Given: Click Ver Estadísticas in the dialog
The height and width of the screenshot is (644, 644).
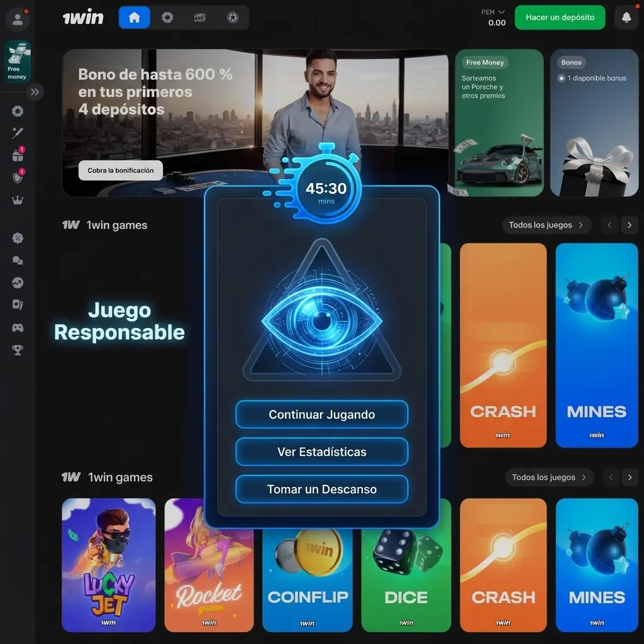Looking at the screenshot, I should (322, 452).
